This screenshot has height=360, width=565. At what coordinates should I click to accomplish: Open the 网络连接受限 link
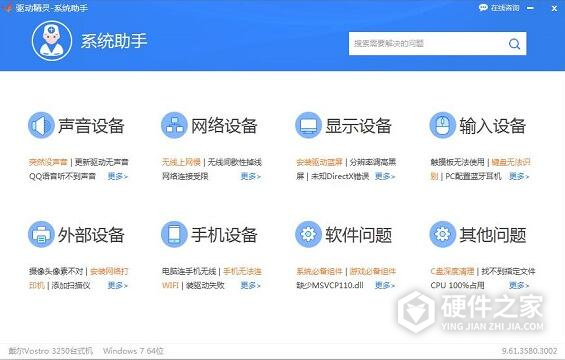point(185,177)
